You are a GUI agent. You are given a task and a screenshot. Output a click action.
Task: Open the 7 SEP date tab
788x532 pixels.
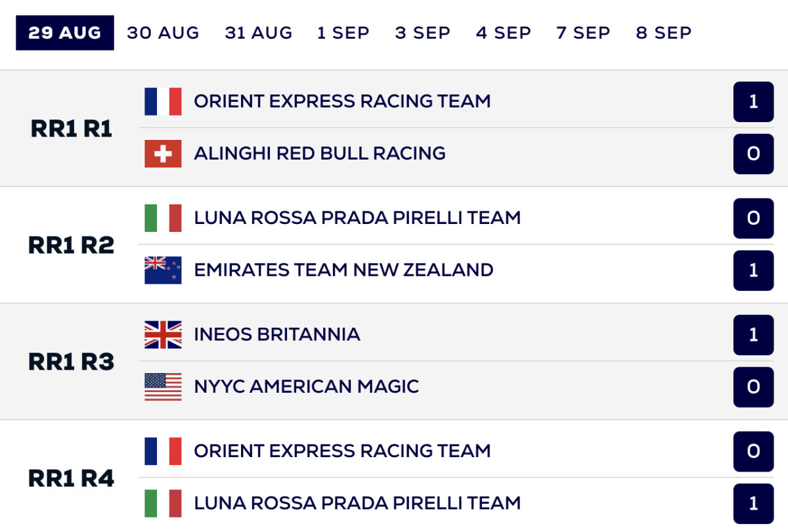583,33
